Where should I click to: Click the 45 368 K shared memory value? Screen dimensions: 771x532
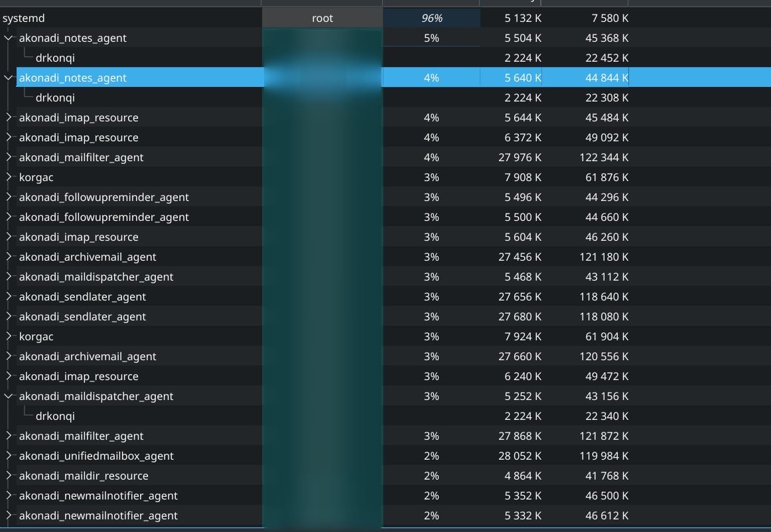[606, 38]
